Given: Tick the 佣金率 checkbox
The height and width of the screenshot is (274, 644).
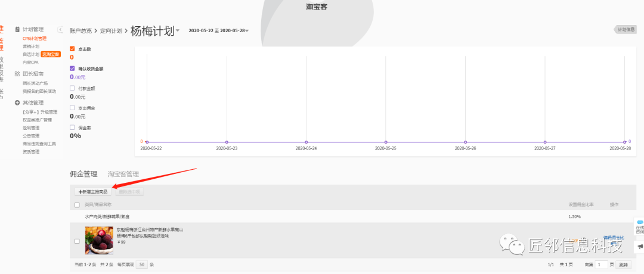Looking at the screenshot, I should [x=73, y=127].
